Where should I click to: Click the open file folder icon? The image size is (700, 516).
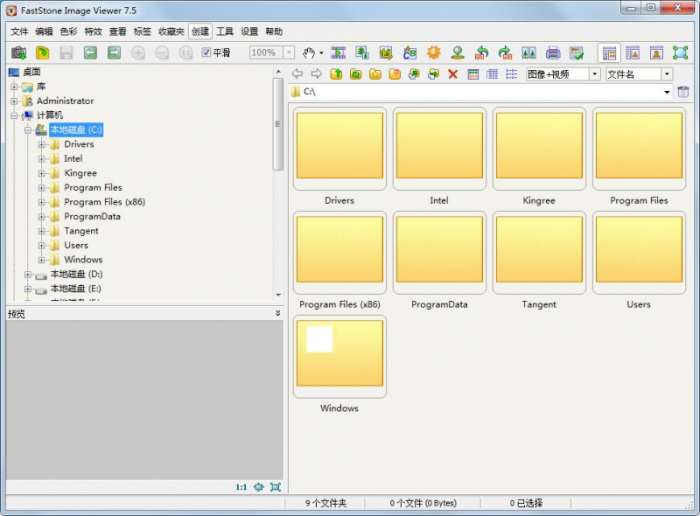click(42, 52)
